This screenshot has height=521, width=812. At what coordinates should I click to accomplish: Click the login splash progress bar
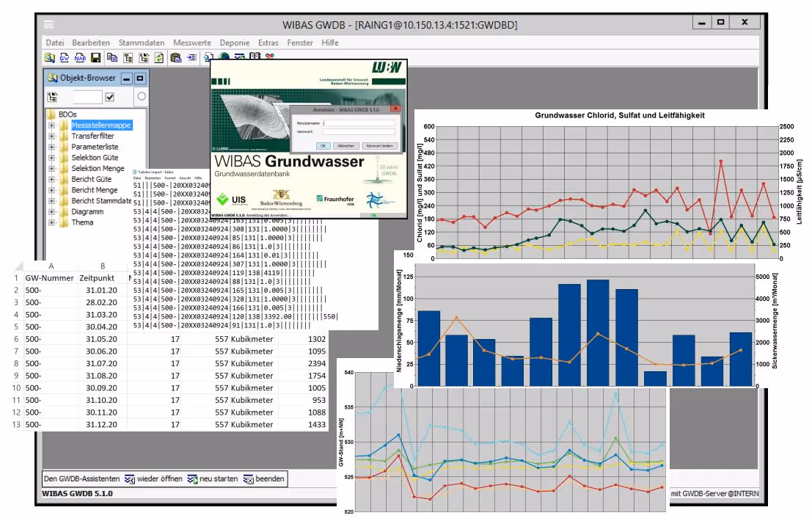point(373,215)
